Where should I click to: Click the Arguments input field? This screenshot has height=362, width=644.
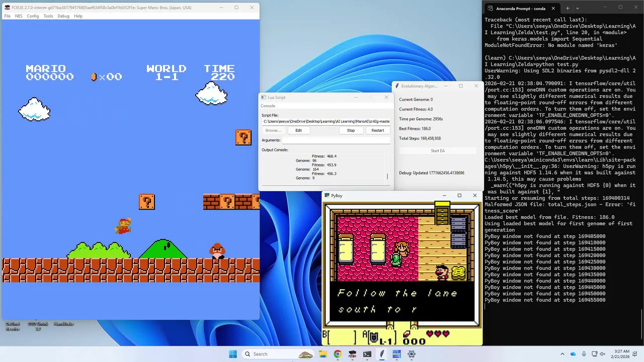pyautogui.click(x=336, y=140)
